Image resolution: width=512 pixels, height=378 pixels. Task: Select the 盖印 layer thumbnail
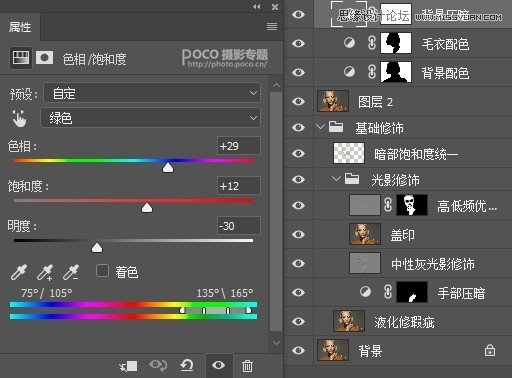(x=365, y=234)
